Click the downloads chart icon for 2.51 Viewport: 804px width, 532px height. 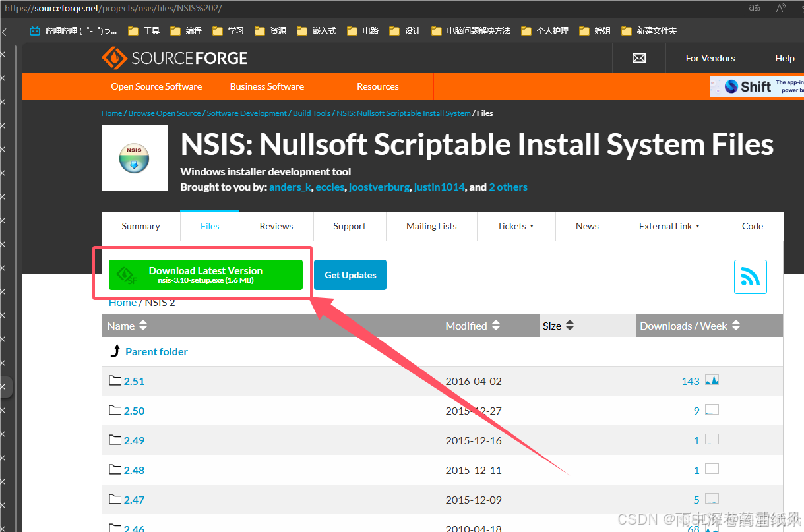(712, 380)
